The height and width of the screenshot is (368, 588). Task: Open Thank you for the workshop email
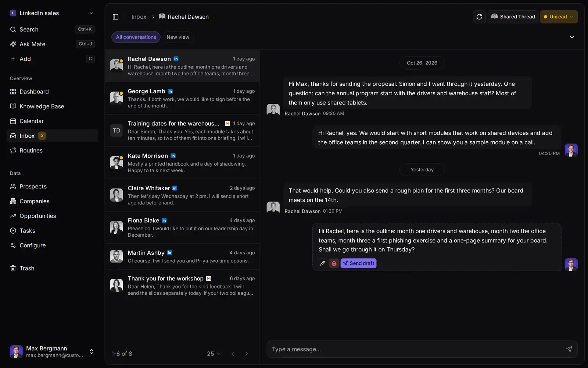click(182, 286)
